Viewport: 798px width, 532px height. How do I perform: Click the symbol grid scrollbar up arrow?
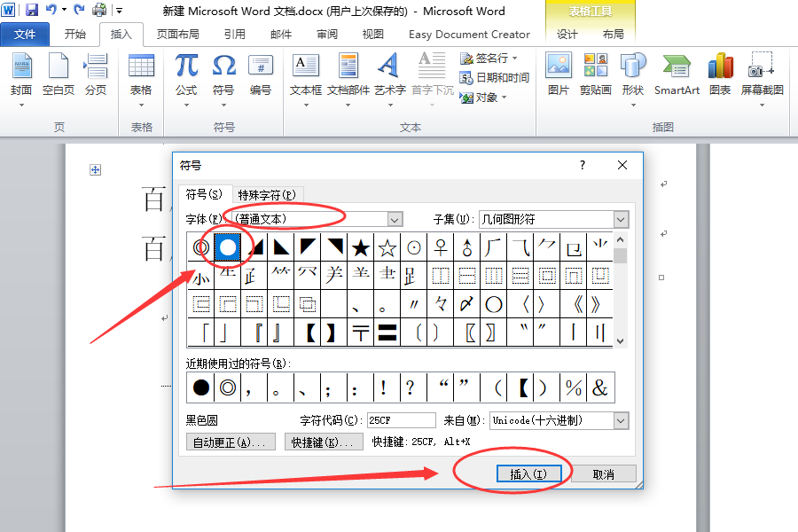click(x=620, y=239)
